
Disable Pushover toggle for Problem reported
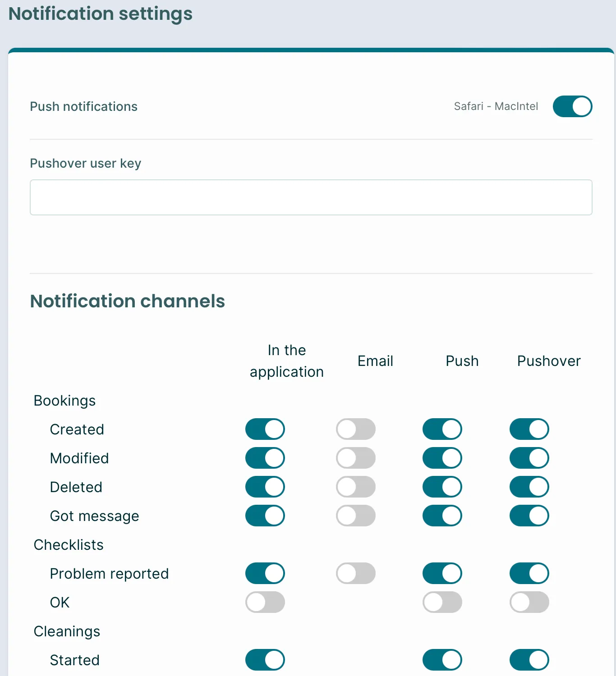tap(529, 573)
